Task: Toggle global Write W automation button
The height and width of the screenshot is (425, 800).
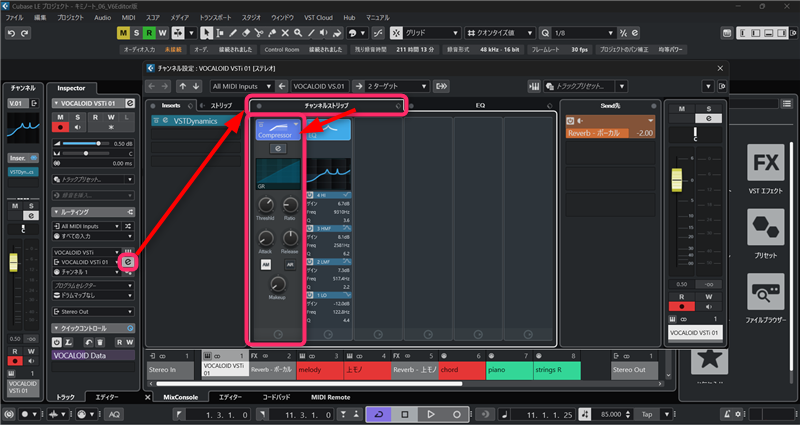Action: [x=162, y=33]
